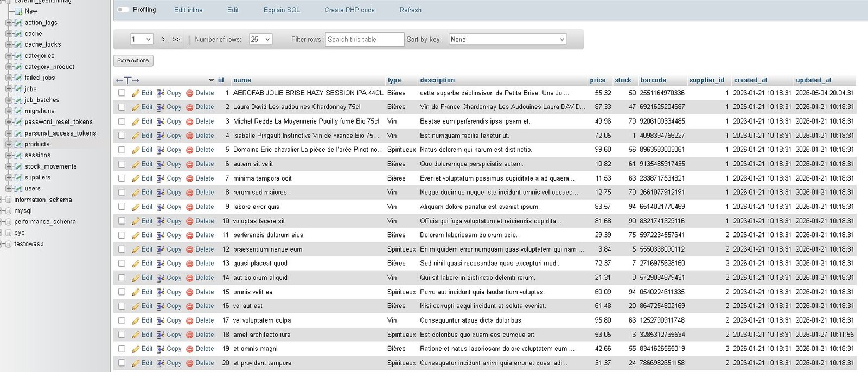
Task: Select checkbox for autem sit velit row
Action: pos(122,164)
